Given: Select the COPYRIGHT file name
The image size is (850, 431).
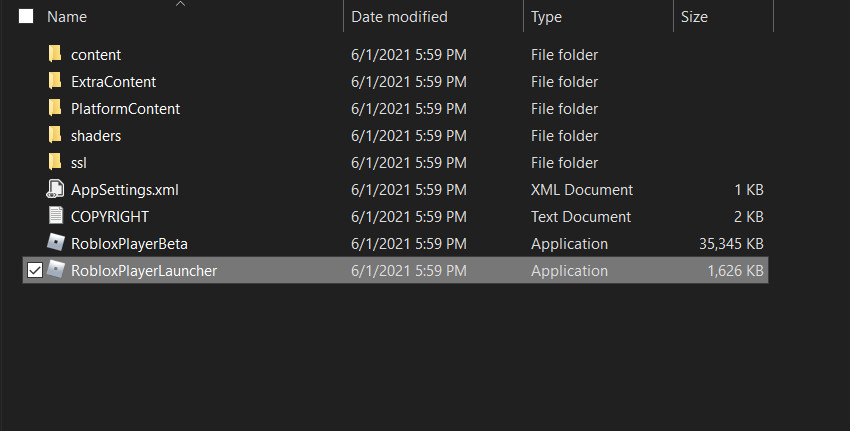Looking at the screenshot, I should [x=110, y=216].
